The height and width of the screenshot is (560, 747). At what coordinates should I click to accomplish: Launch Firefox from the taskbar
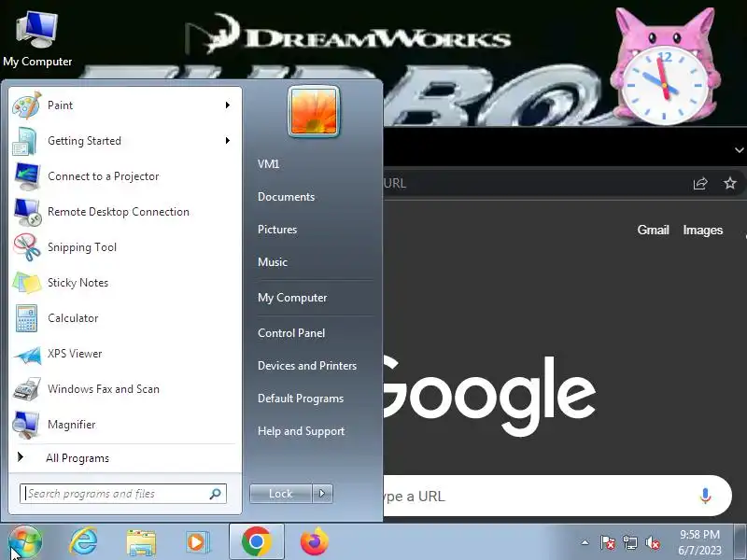[315, 542]
